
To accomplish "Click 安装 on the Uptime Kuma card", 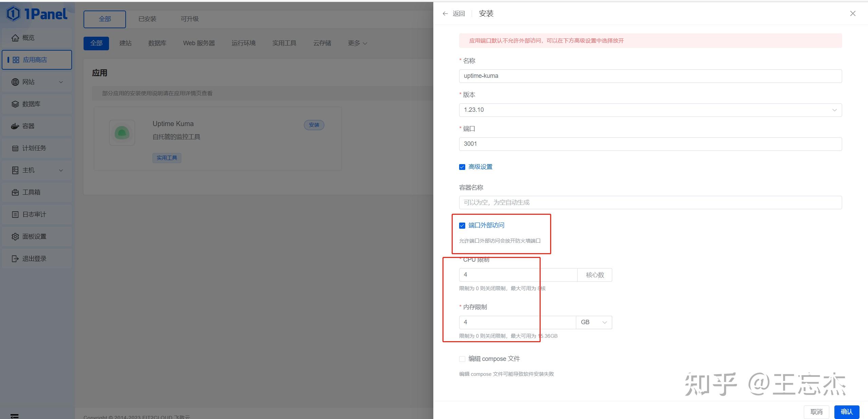I will (314, 125).
